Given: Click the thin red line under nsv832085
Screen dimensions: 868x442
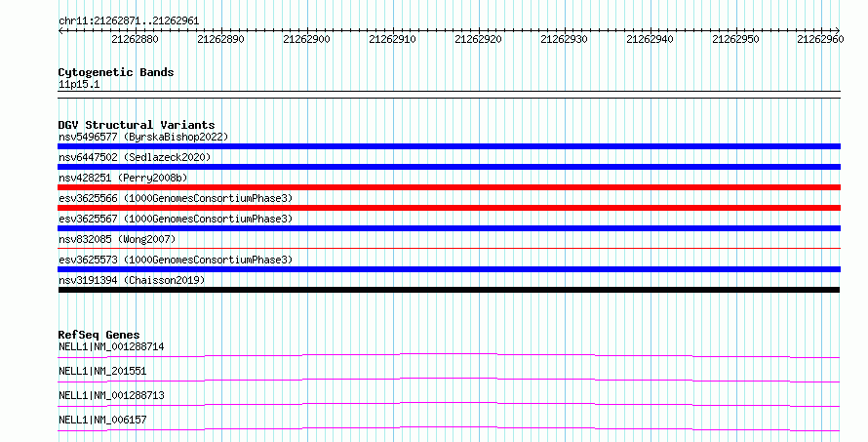Looking at the screenshot, I should 449,249.
